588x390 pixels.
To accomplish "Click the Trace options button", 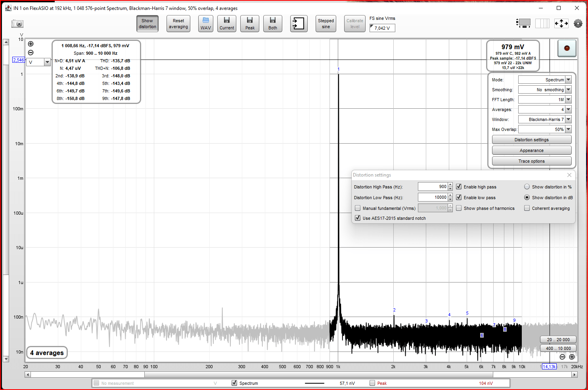I will (x=532, y=161).
